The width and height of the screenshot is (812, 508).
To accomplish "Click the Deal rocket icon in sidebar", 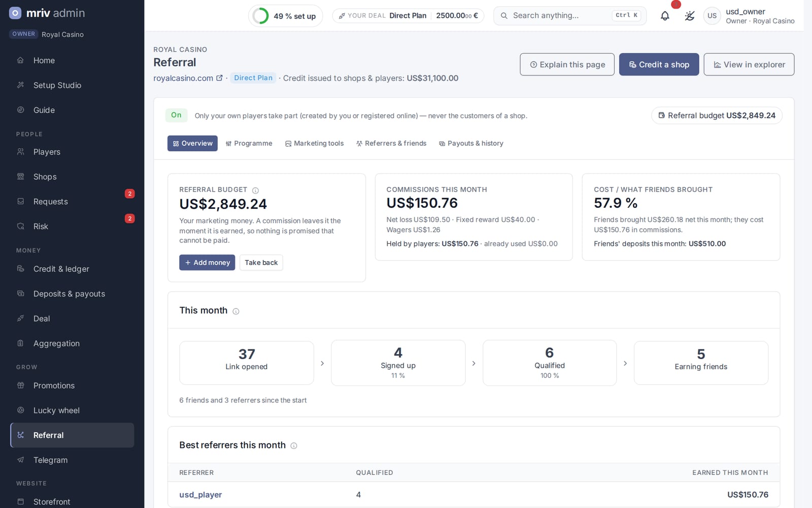I will 21,318.
